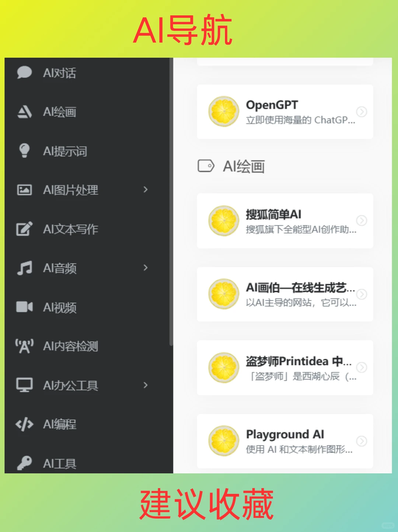Click the tag icon beside AI绘画 section header

pyautogui.click(x=206, y=166)
